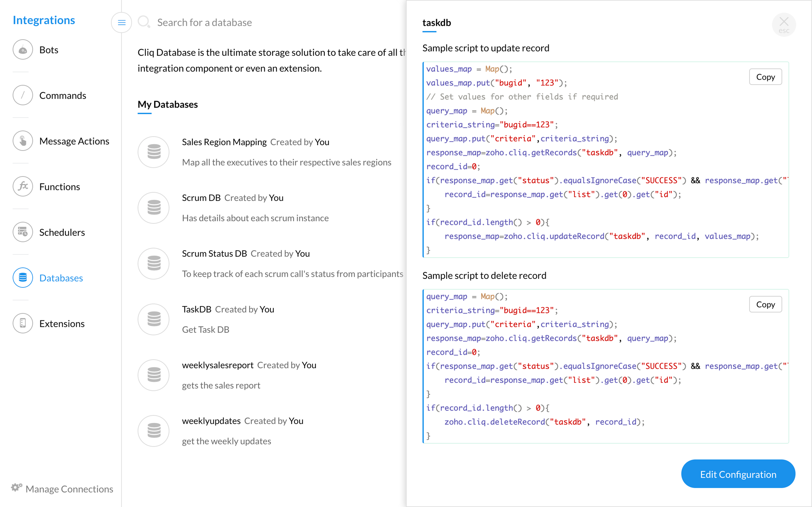Image resolution: width=812 pixels, height=507 pixels.
Task: Click the Commands slash icon
Action: coord(23,95)
